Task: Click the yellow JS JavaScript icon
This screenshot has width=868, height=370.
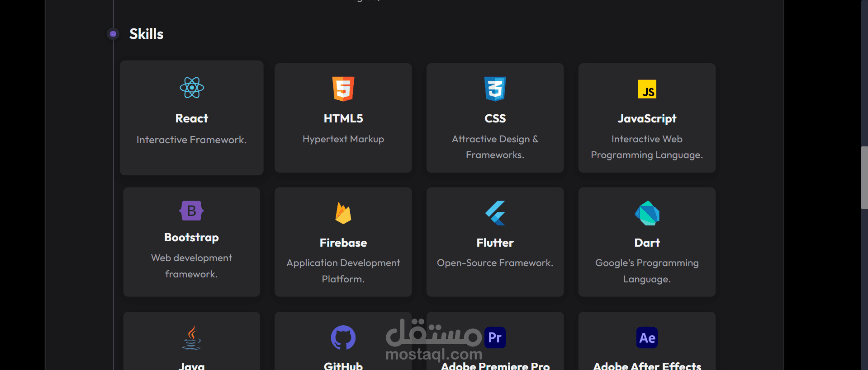Action: click(x=647, y=89)
